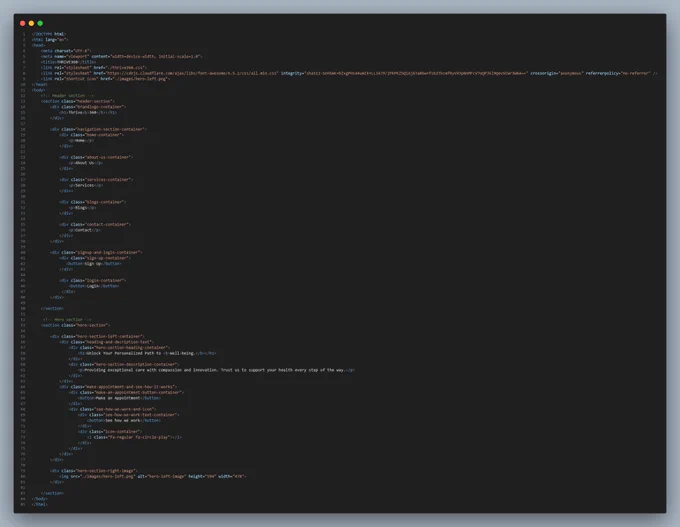Viewport: 680px width, 527px height.
Task: Click the Providing exceptional care paragraph line
Action: [216, 370]
